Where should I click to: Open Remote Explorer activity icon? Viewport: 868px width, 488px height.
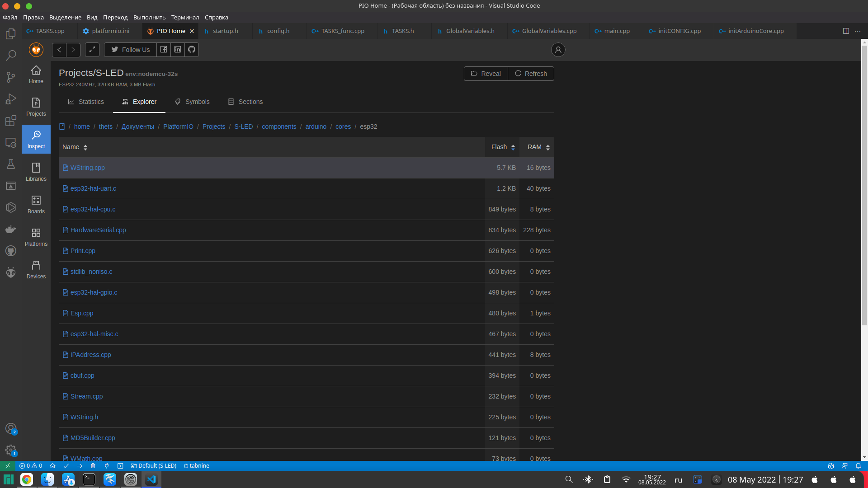tap(11, 142)
